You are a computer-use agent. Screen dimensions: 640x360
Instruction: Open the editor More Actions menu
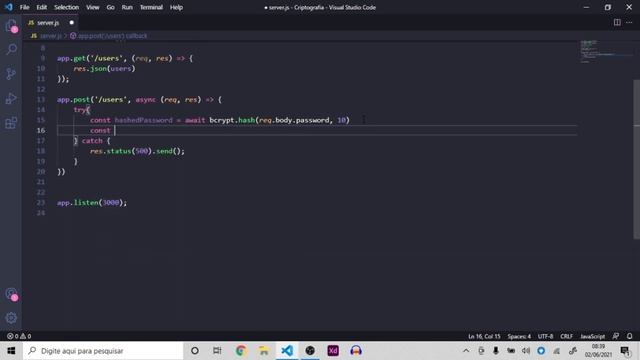coord(629,22)
